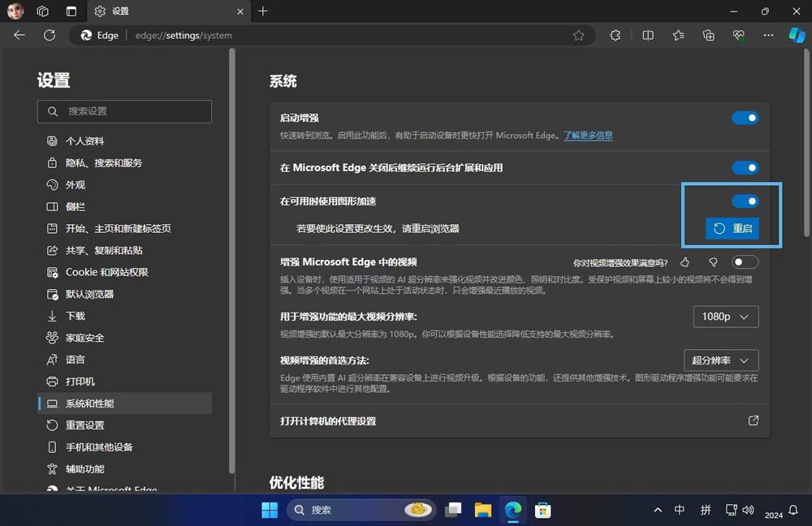Open 辅助功能 settings page

click(124, 469)
